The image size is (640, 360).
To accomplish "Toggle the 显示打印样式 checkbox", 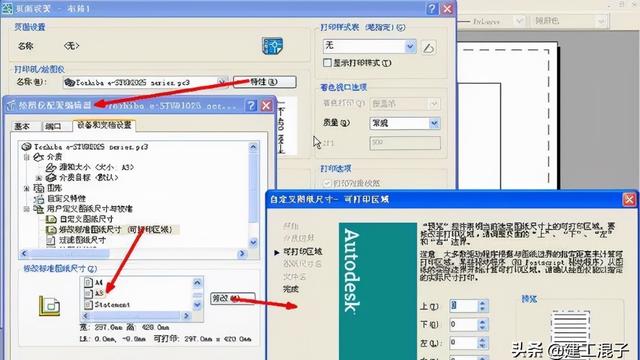I will pos(327,63).
